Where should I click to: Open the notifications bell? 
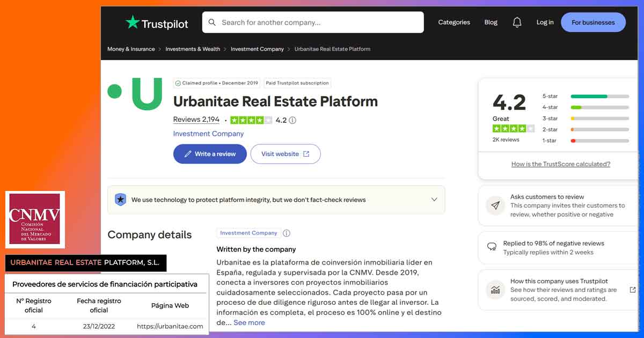517,23
